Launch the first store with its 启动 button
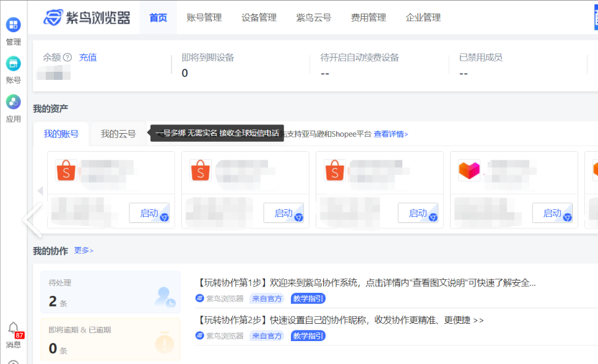598x364 pixels. point(149,212)
